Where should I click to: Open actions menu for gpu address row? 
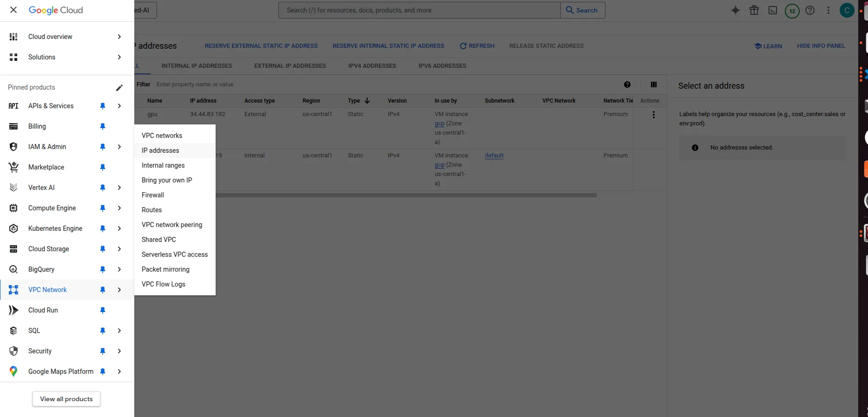coord(654,115)
